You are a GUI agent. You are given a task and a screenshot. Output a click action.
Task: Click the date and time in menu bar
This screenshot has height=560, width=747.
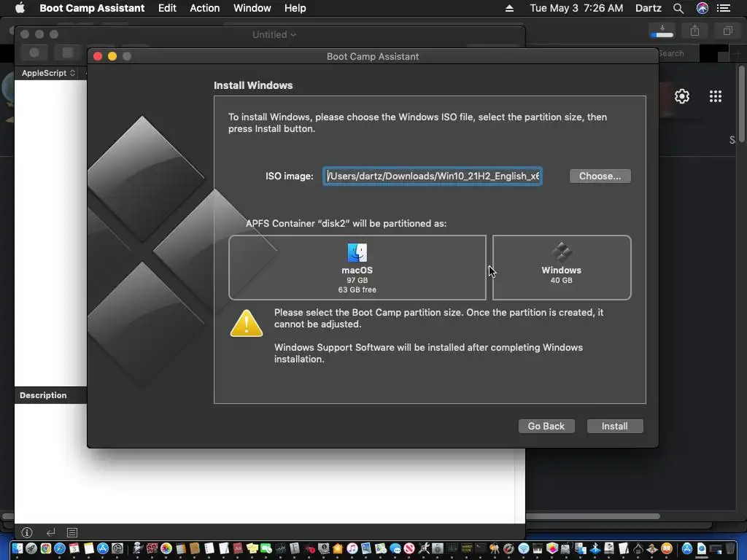point(576,8)
